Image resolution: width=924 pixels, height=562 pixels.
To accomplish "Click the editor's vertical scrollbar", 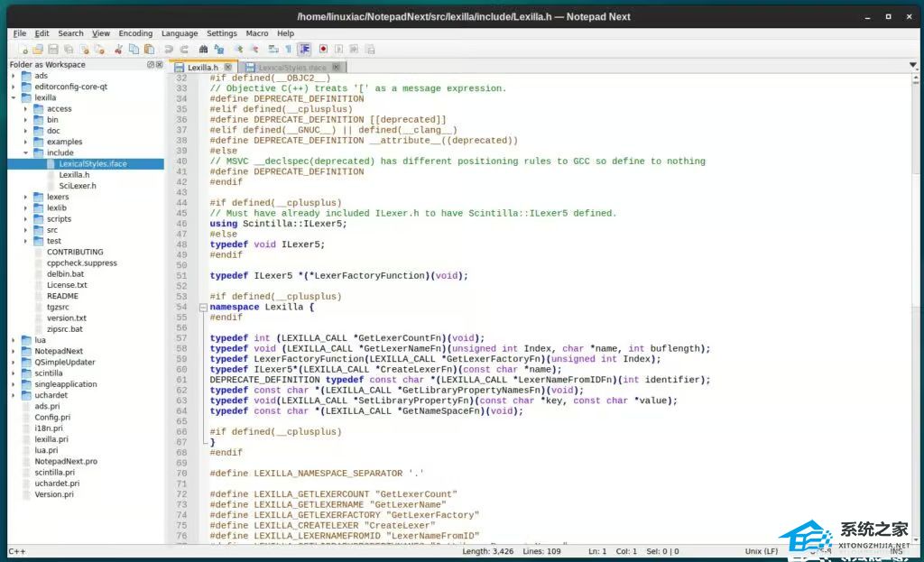I will pos(917,271).
